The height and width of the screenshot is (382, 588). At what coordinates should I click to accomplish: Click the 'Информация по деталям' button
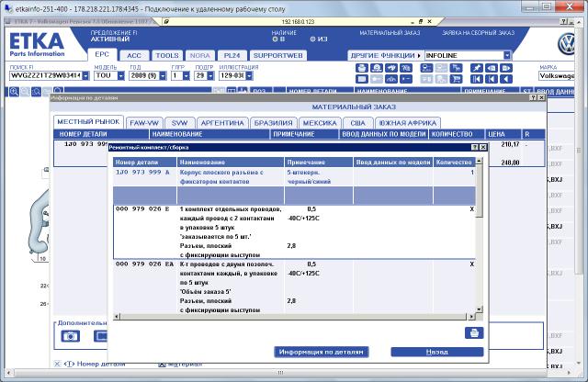pos(322,352)
